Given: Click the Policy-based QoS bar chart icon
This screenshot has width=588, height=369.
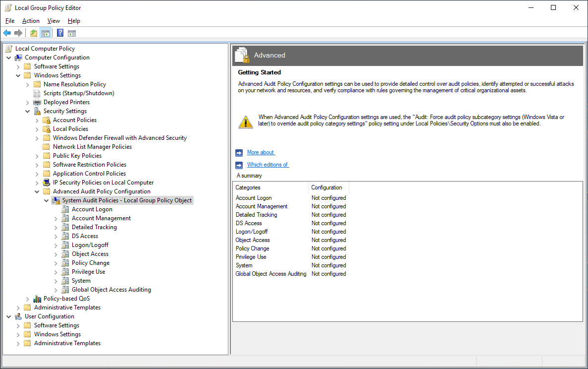Looking at the screenshot, I should (x=37, y=299).
